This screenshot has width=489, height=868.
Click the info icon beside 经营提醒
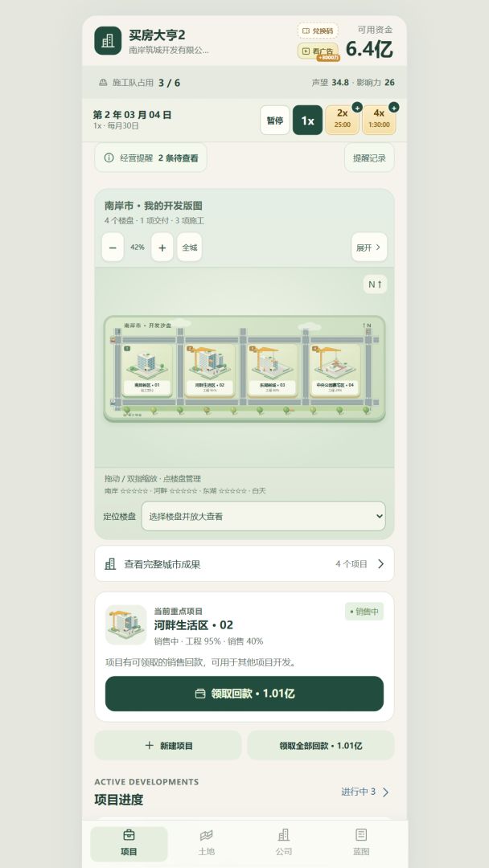tap(109, 158)
